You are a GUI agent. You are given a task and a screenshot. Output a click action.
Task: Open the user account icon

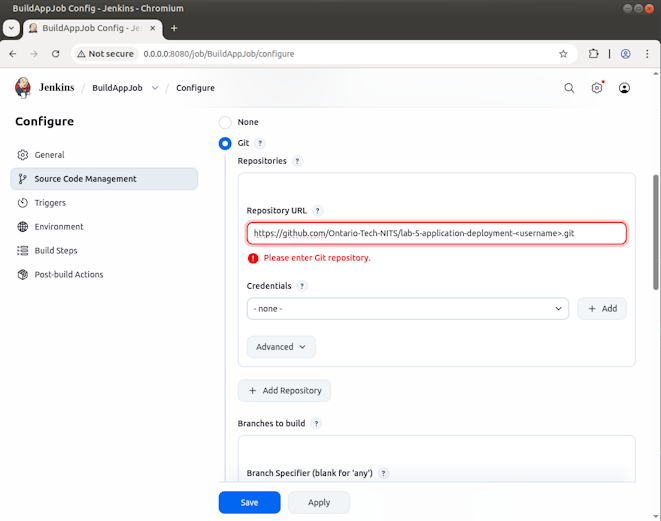tap(625, 88)
